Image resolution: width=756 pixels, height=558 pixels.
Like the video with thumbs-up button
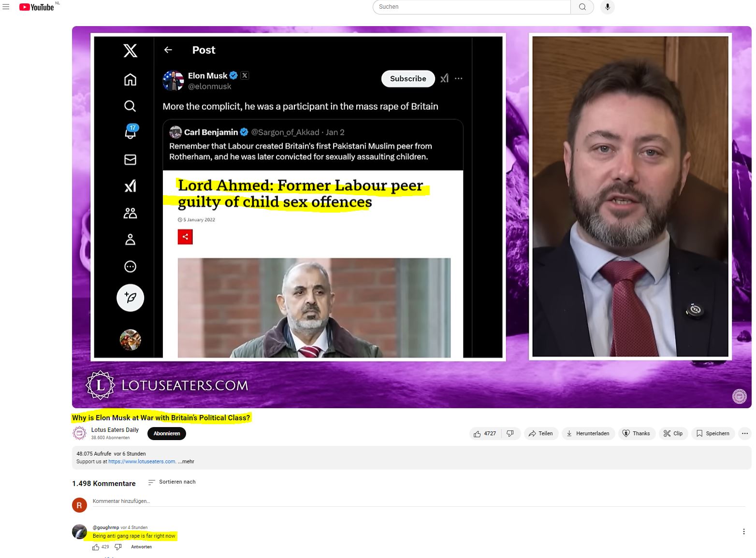coord(485,433)
